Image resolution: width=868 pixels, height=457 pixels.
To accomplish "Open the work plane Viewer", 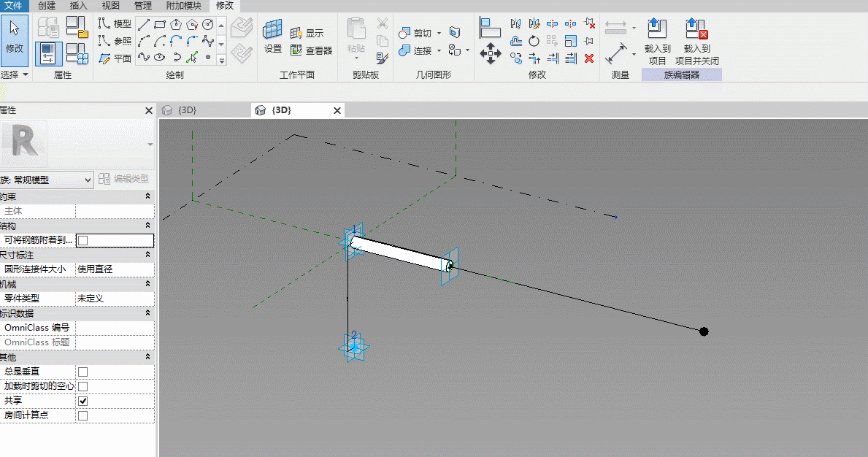I will click(312, 50).
